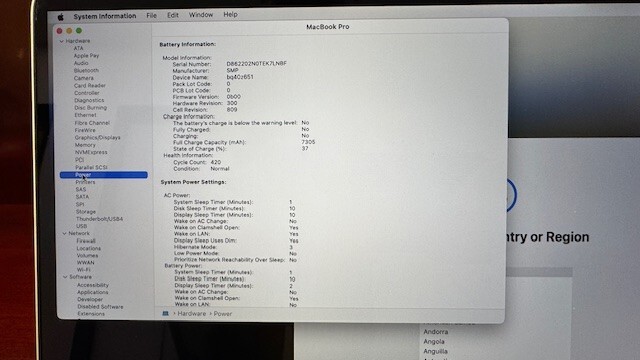
Task: Choose Andorra in the country list
Action: (x=436, y=332)
